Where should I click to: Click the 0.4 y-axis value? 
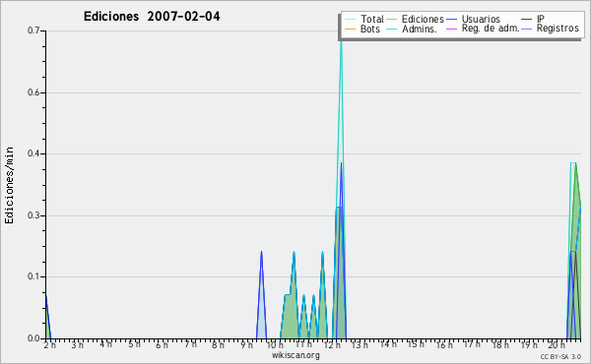[33, 153]
